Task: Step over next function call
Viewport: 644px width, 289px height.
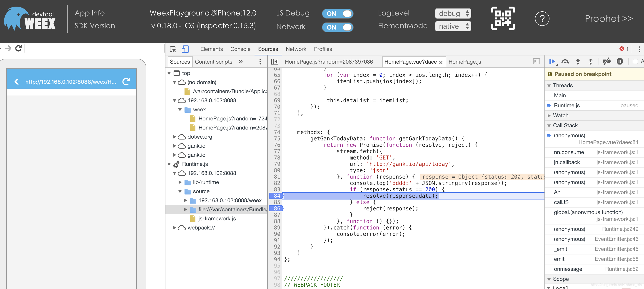Action: pyautogui.click(x=565, y=62)
